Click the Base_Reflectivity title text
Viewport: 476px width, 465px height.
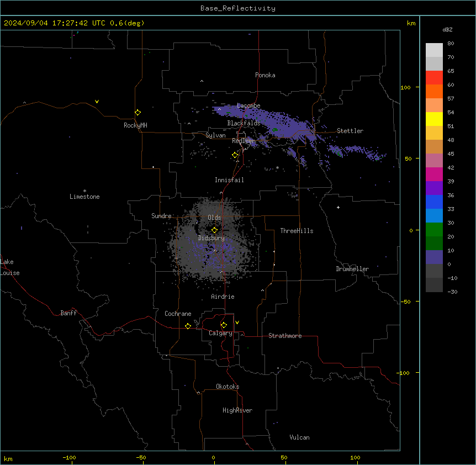point(238,8)
